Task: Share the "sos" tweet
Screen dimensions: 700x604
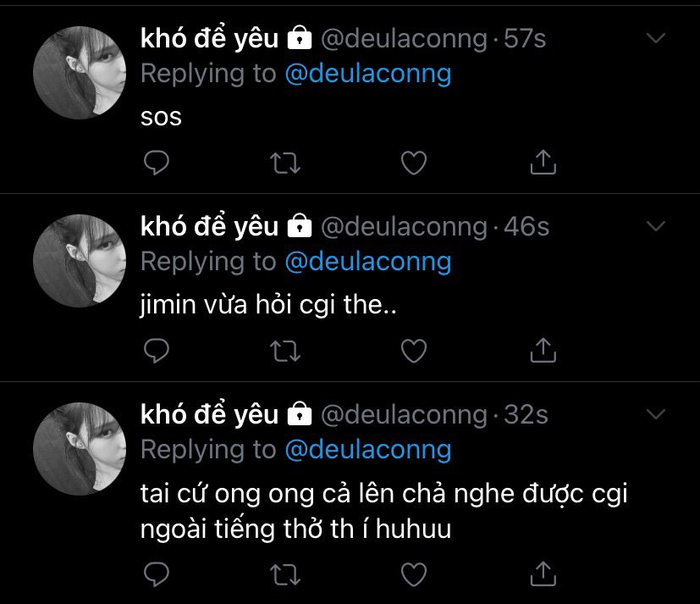Action: pyautogui.click(x=543, y=162)
